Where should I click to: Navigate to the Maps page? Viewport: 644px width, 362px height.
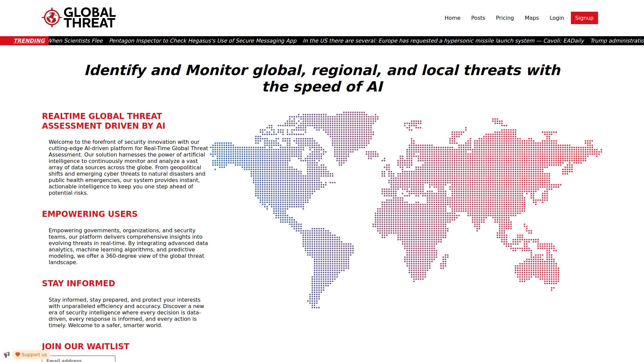click(531, 18)
